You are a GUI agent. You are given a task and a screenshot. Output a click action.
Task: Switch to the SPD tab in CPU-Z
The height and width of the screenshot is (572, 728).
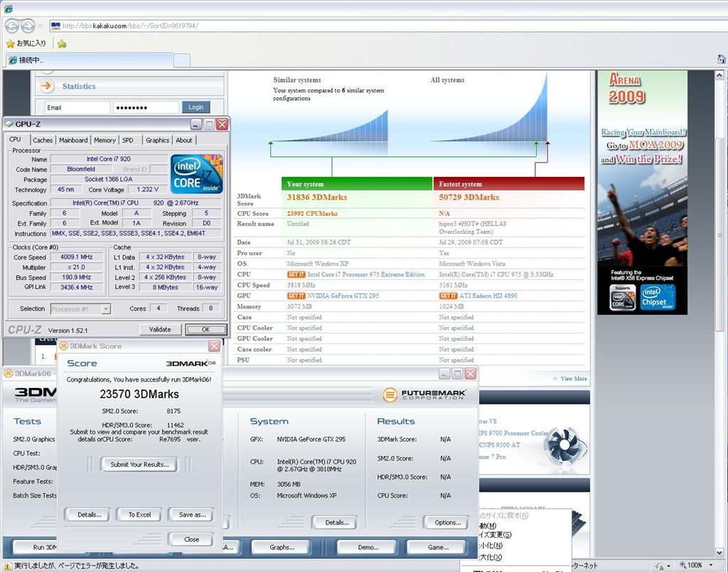(x=128, y=140)
